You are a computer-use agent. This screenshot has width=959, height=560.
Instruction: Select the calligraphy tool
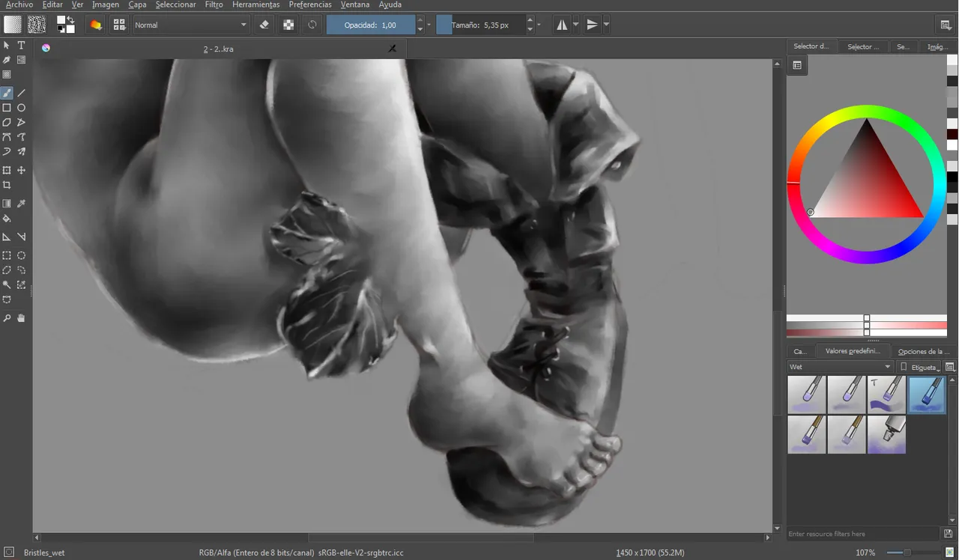(7, 60)
